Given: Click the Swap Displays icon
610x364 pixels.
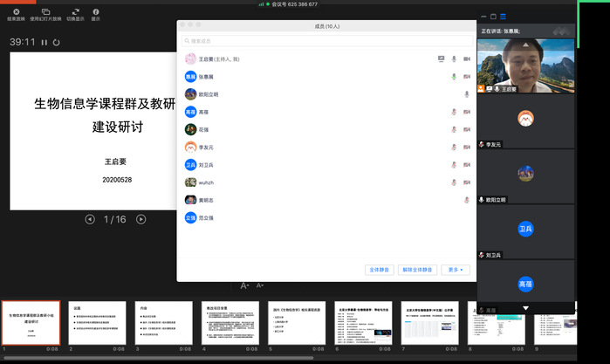Looking at the screenshot, I should point(75,10).
